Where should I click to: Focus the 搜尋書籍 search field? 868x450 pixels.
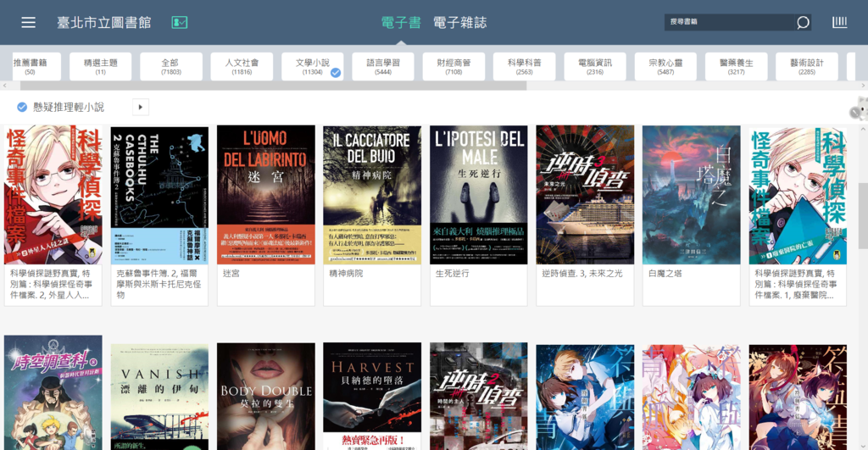pos(729,22)
